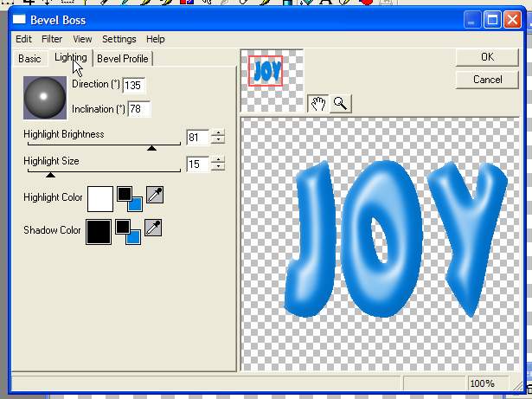Screen dimensions: 532x399
Task: Click the Bevel Boss title bar icon
Action: [x=19, y=20]
